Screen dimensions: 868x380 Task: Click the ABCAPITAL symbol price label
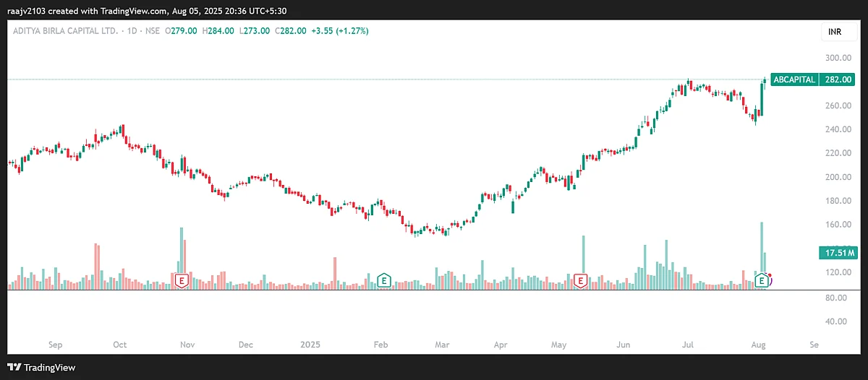[x=794, y=79]
